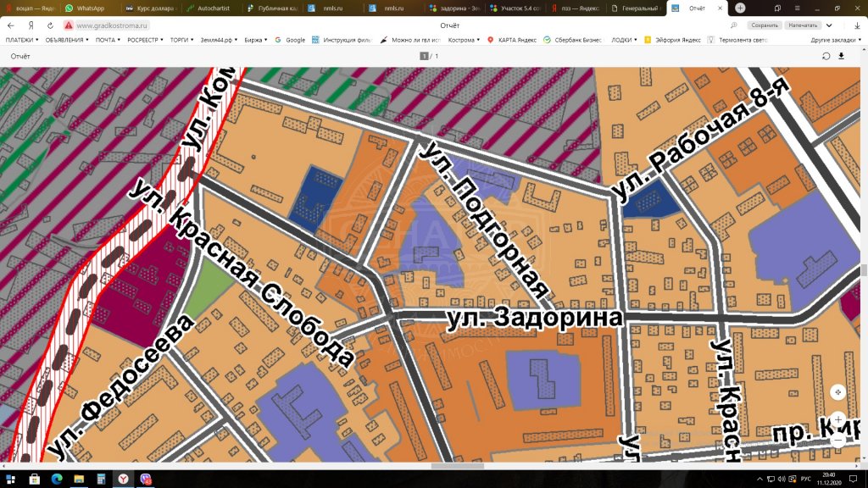Viewport: 868px width, 488px height.
Task: Open a new browser tab
Action: tap(740, 8)
